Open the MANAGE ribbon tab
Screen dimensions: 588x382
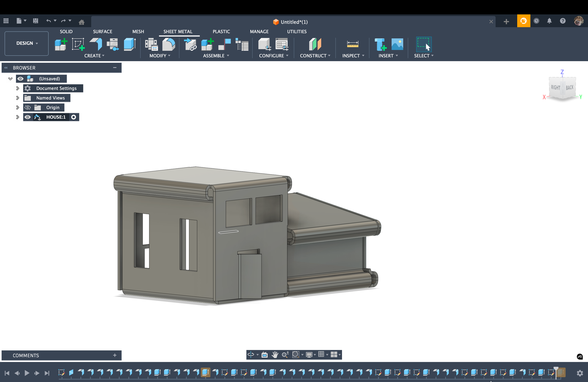click(x=259, y=32)
